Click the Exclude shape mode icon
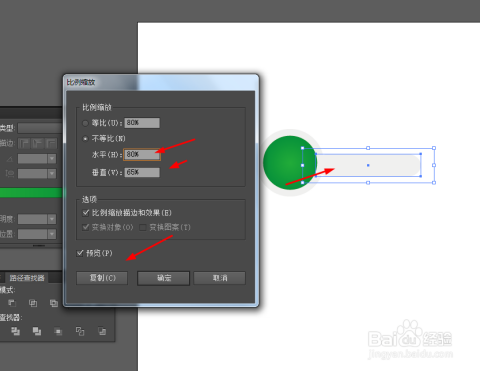 pyautogui.click(x=54, y=303)
